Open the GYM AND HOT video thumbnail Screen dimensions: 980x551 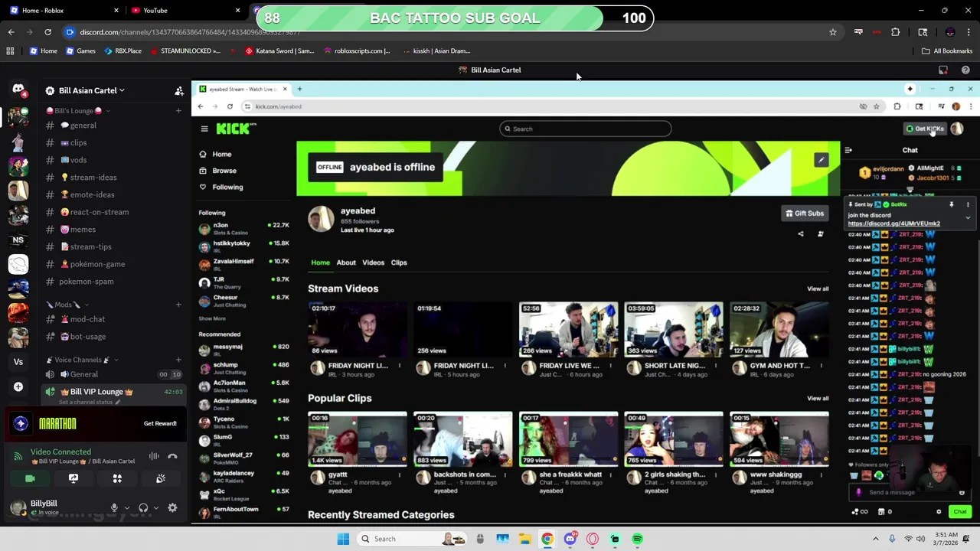(779, 329)
